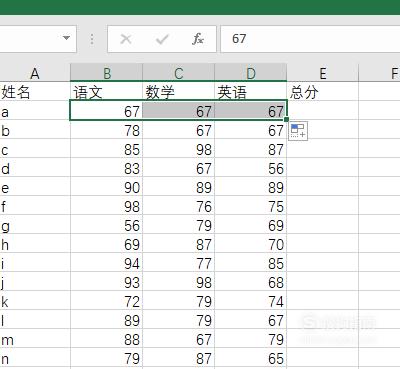Image resolution: width=400 pixels, height=369 pixels.
Task: Click row b's 语文 score 78
Action: (107, 130)
